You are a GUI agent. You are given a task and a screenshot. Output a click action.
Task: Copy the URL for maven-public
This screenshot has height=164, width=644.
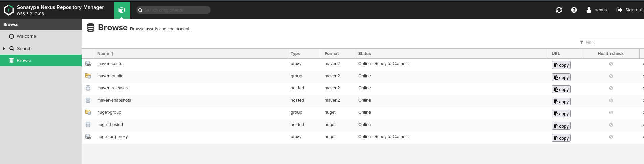pyautogui.click(x=561, y=77)
